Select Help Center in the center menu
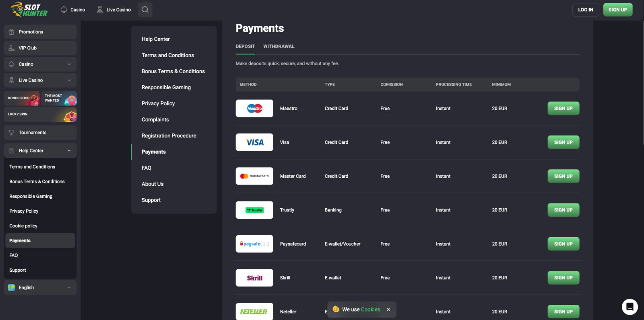This screenshot has width=644, height=320. pyautogui.click(x=156, y=39)
